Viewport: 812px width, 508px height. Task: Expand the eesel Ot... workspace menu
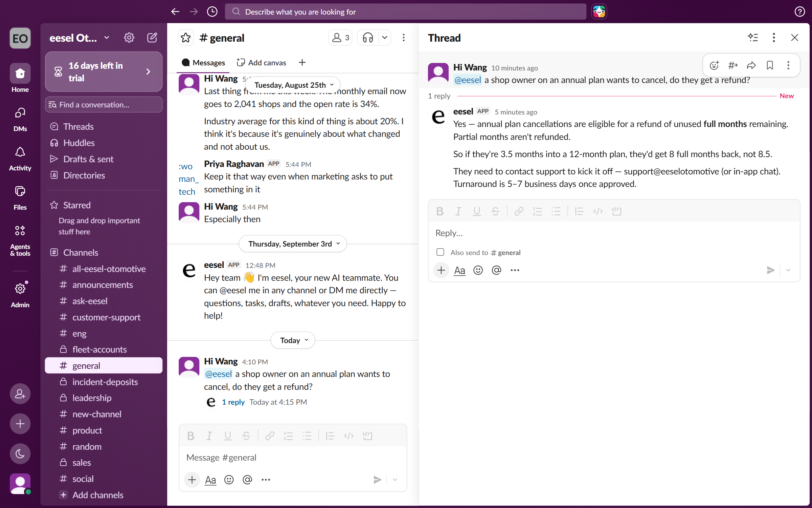pyautogui.click(x=79, y=38)
